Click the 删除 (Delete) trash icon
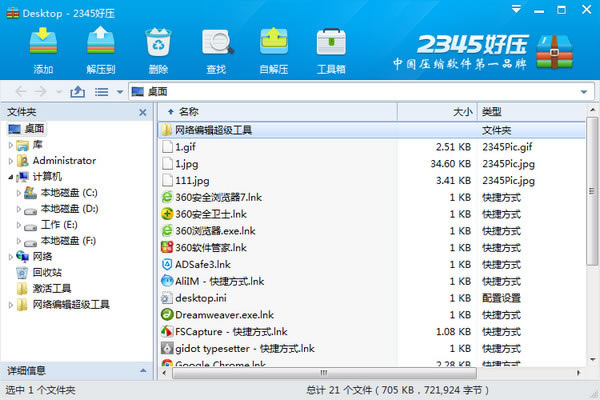 pyautogui.click(x=158, y=47)
